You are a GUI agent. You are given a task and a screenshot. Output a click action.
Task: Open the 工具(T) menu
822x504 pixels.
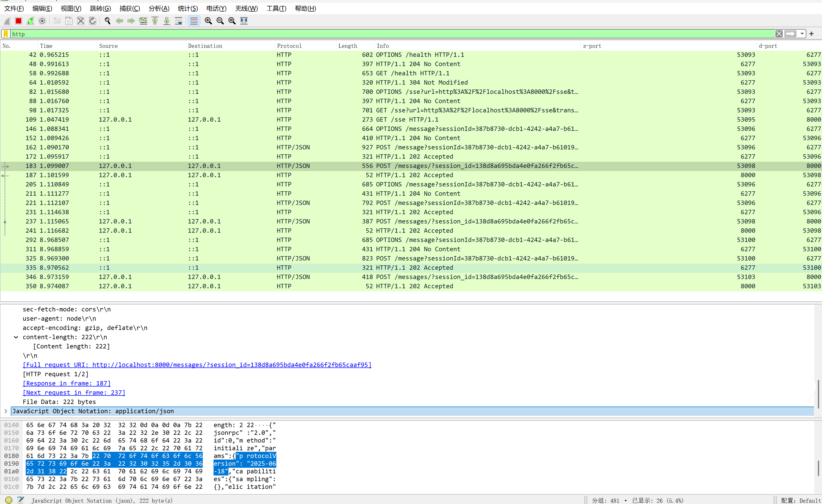(276, 8)
